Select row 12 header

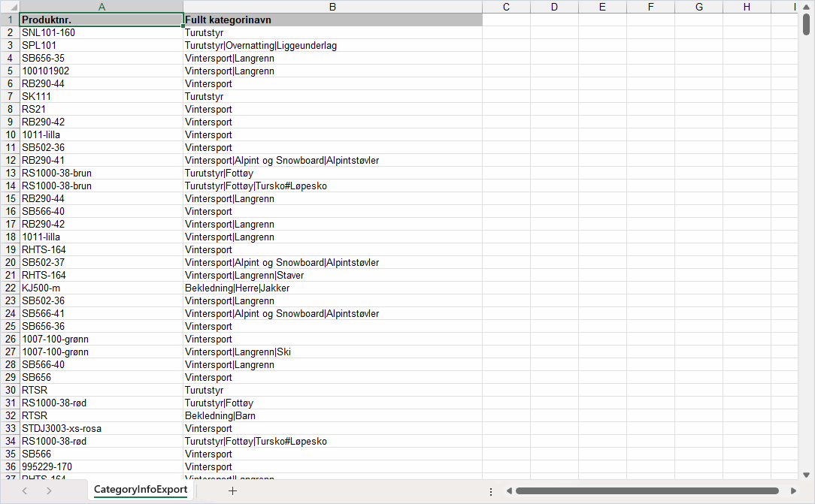point(10,160)
